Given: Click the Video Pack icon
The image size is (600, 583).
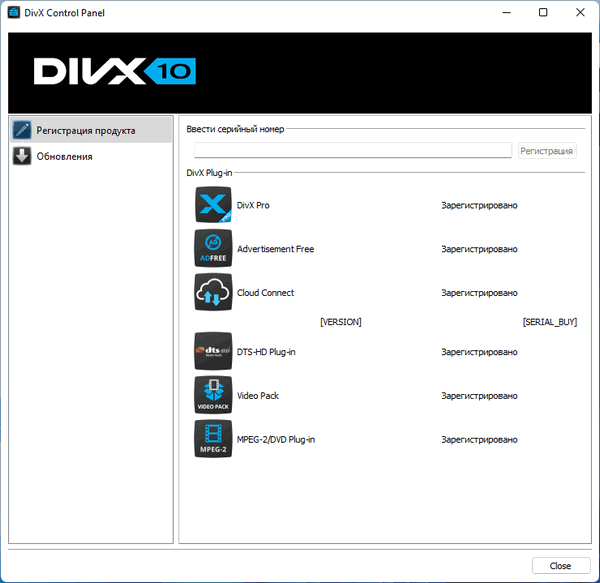Looking at the screenshot, I should pos(213,395).
